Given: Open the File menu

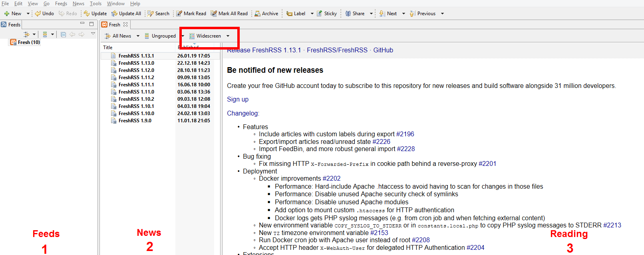Looking at the screenshot, I should pyautogui.click(x=5, y=4).
